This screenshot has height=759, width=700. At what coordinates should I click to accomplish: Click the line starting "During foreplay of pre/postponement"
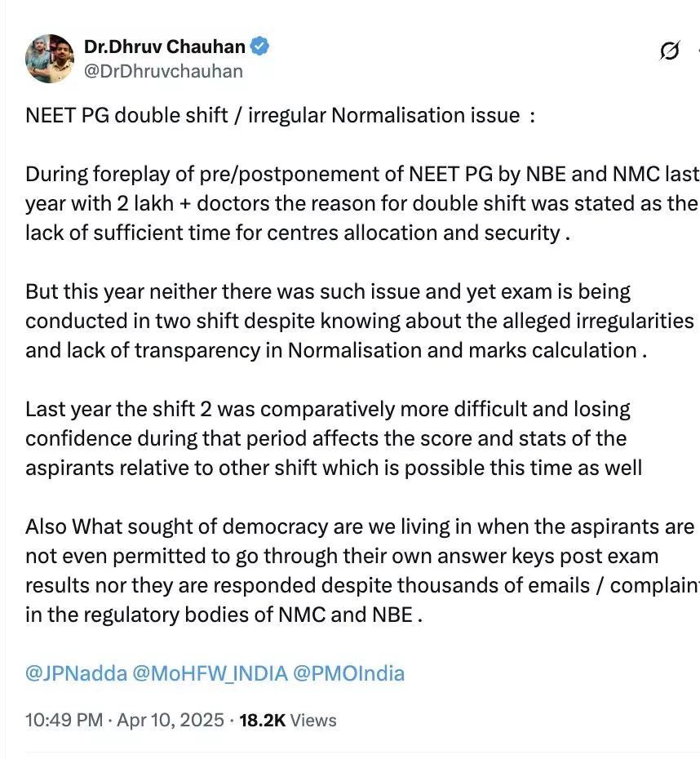[x=359, y=174]
